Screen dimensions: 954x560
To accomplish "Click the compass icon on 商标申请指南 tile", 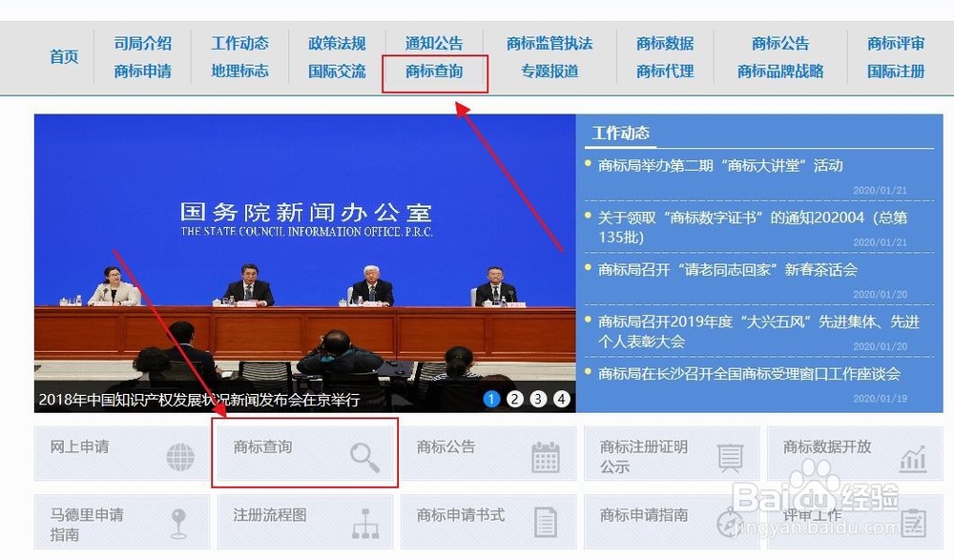I will pyautogui.click(x=730, y=524).
